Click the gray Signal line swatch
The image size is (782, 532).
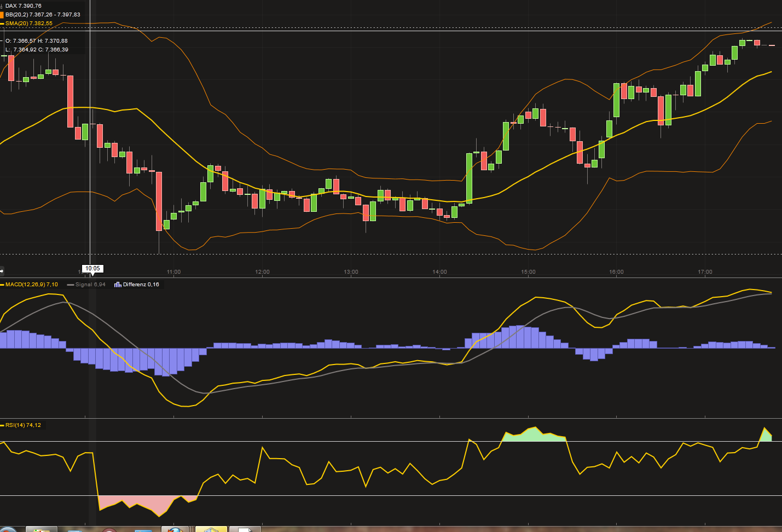(x=71, y=285)
